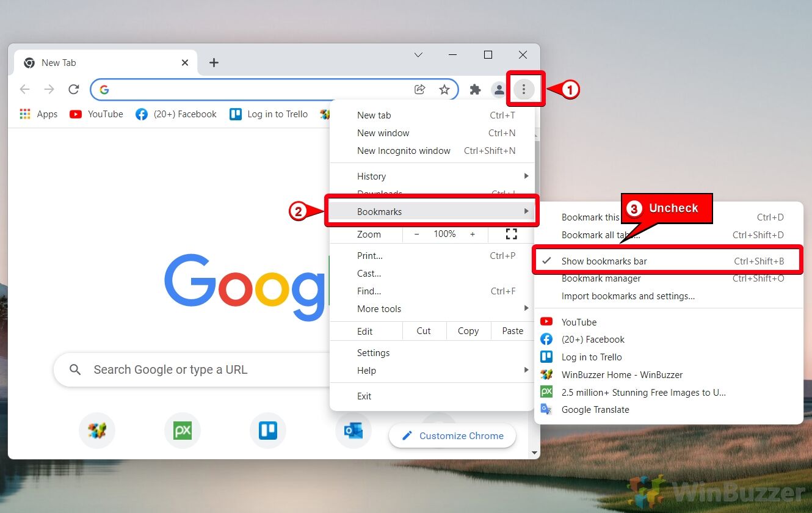Reload the page with the refresh icon
The height and width of the screenshot is (513, 812).
click(x=74, y=90)
